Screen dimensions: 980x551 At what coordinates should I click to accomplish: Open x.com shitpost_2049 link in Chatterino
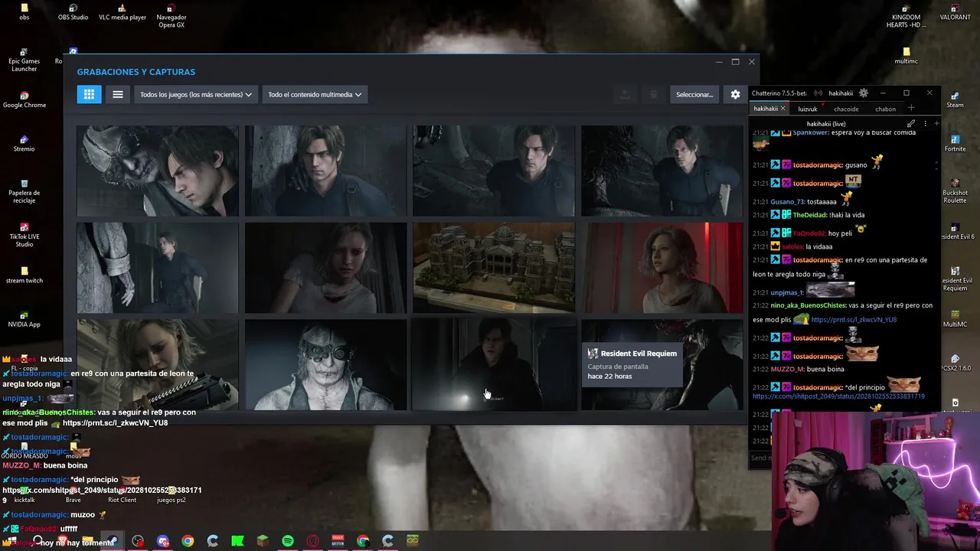click(x=838, y=396)
